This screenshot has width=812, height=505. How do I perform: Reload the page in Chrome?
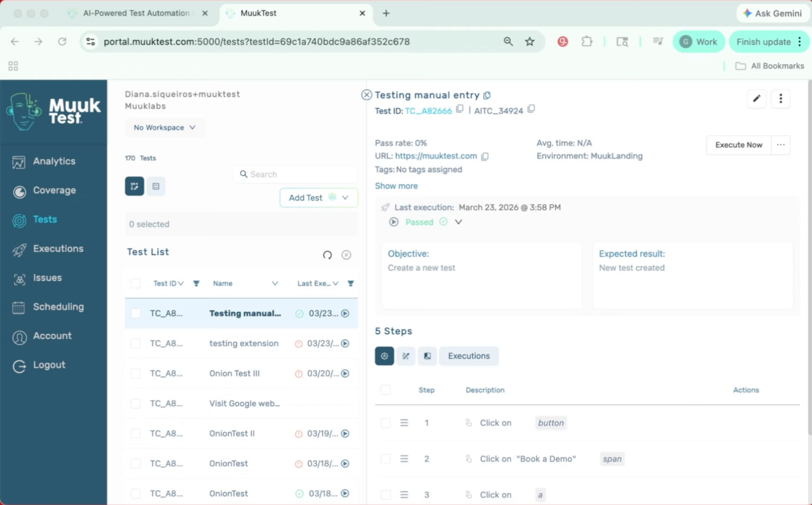coord(62,42)
